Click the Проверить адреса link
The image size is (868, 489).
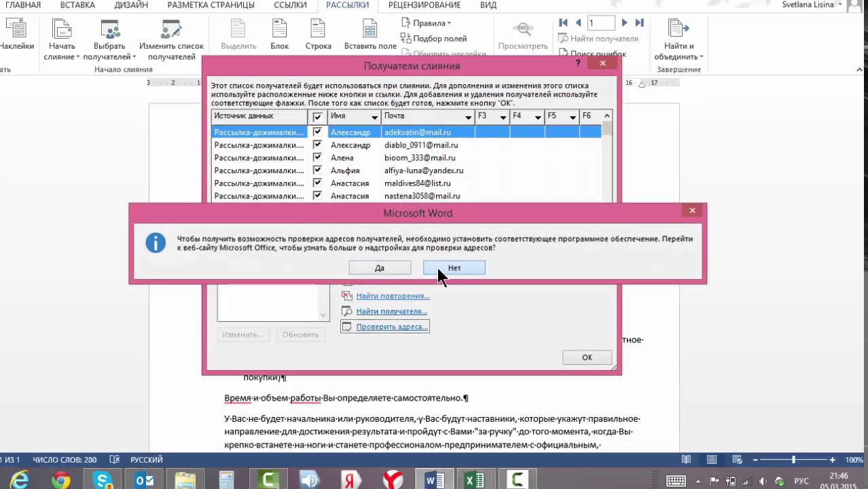coord(392,327)
